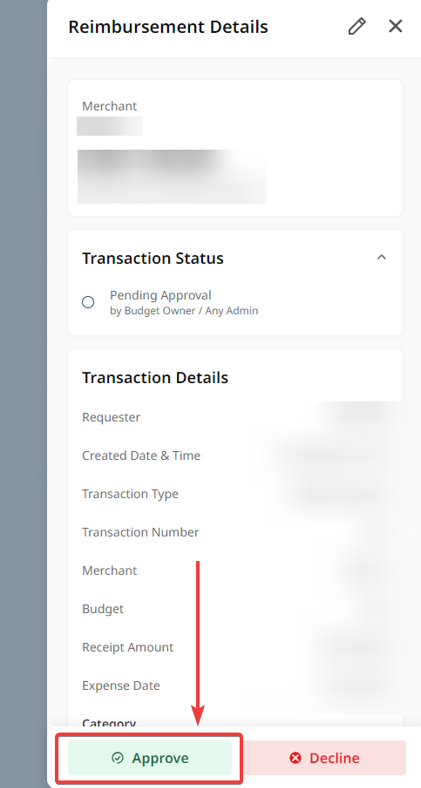421x788 pixels.
Task: Collapse the Transaction Status section
Action: pyautogui.click(x=382, y=257)
